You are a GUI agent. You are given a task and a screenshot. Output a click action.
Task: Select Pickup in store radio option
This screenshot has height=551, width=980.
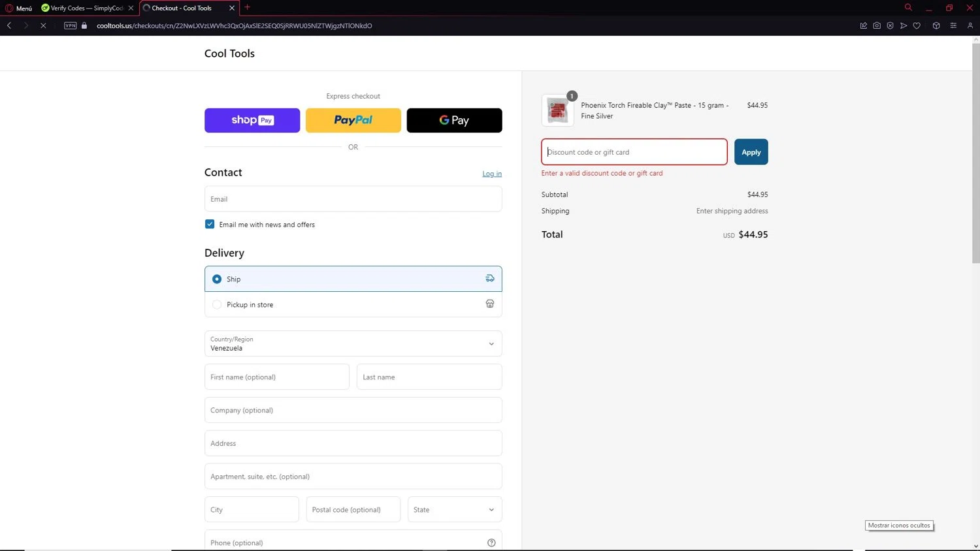coord(217,304)
